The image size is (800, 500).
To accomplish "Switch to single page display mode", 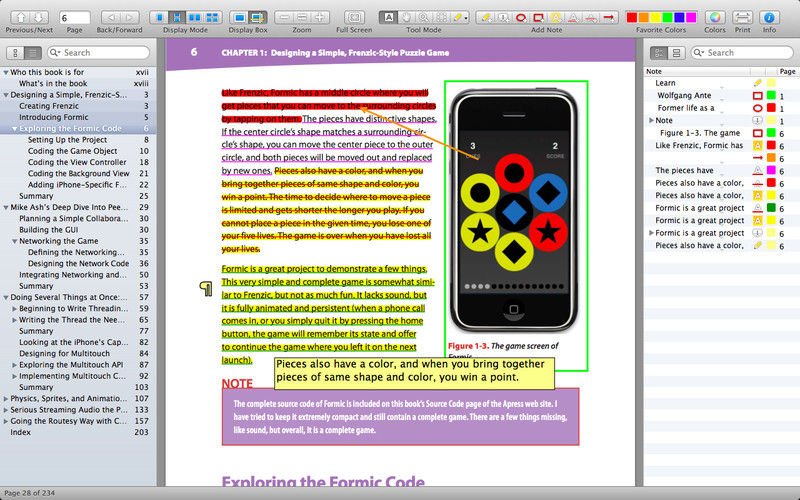I will coord(159,17).
